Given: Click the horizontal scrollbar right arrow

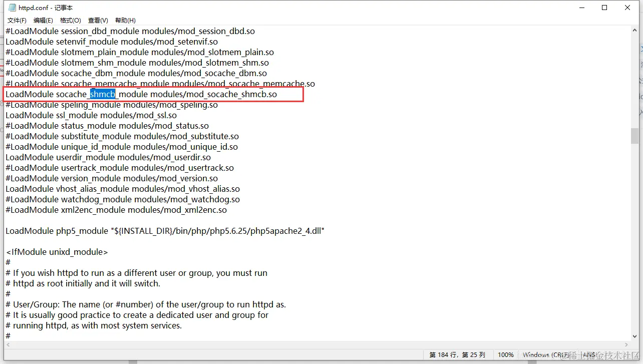Looking at the screenshot, I should (626, 345).
